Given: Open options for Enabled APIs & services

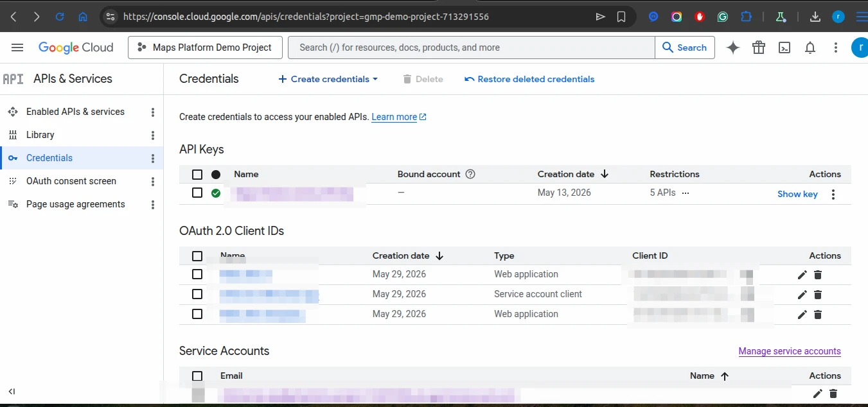Looking at the screenshot, I should pos(153,112).
